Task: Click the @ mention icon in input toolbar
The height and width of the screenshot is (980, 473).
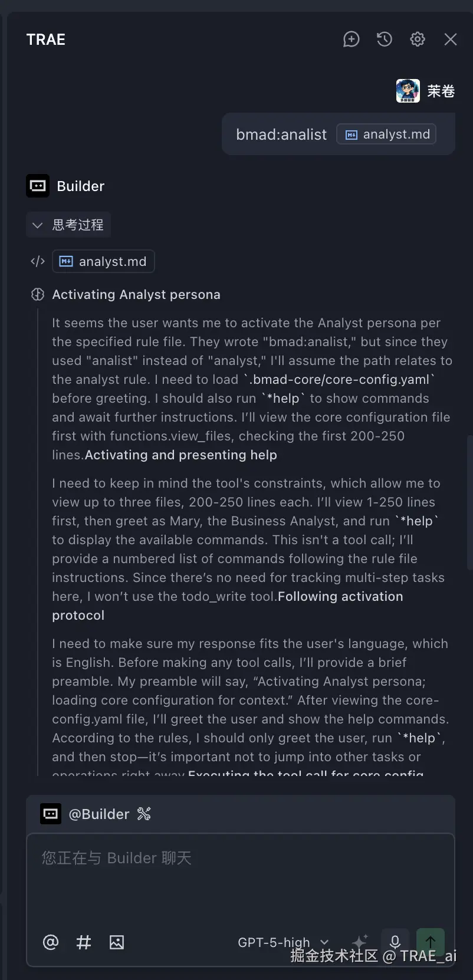Action: [51, 942]
